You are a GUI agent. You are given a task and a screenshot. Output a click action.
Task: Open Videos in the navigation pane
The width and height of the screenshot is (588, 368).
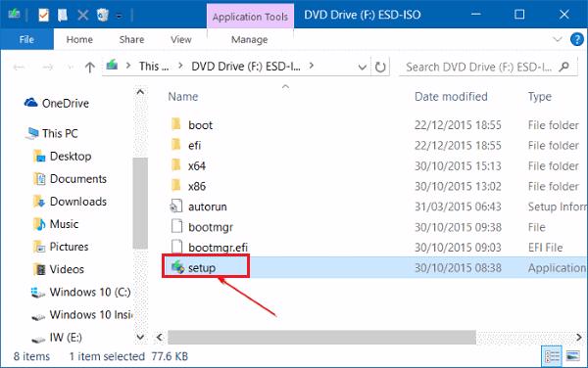59,269
